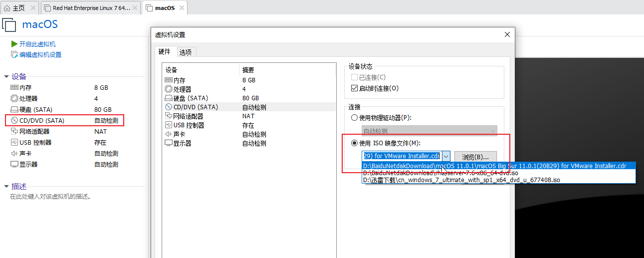The height and width of the screenshot is (258, 644).
Task: Click the large macOS VM icon beside the title
Action: 9,25
